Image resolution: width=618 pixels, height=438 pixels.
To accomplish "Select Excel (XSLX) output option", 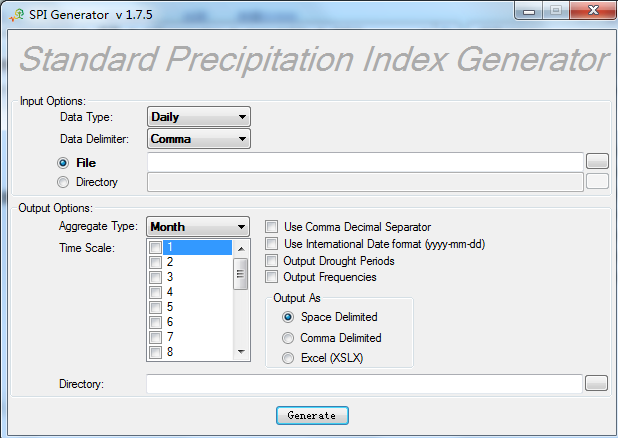I will tap(289, 358).
